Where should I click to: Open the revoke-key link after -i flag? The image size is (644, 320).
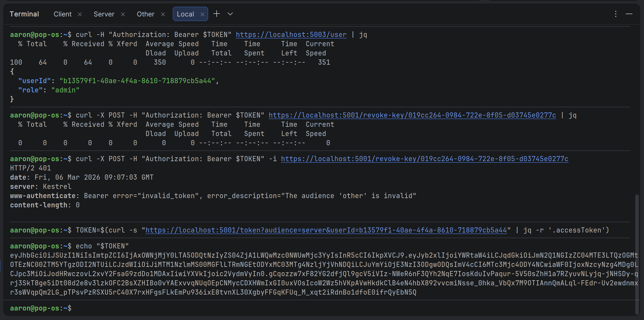pos(425,159)
